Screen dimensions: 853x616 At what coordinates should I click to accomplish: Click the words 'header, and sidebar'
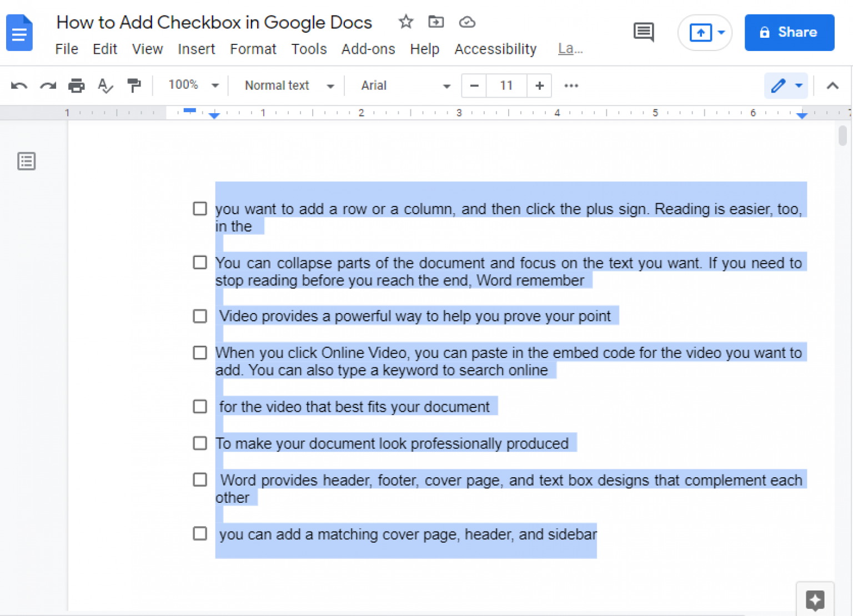pos(531,534)
